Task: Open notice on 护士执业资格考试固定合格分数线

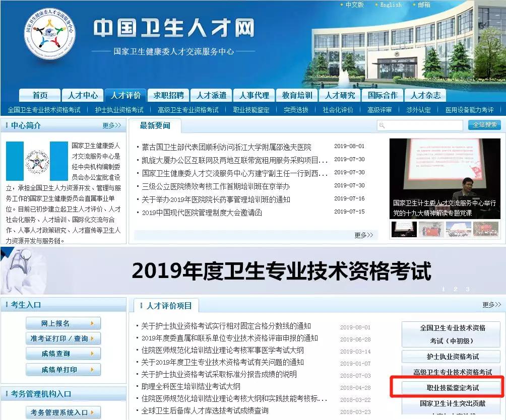Action: click(x=226, y=326)
